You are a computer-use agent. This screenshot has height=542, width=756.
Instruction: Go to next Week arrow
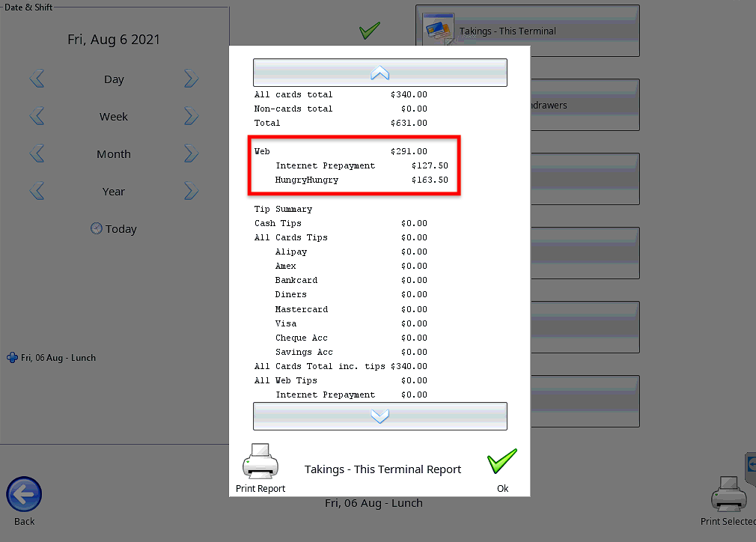[191, 116]
